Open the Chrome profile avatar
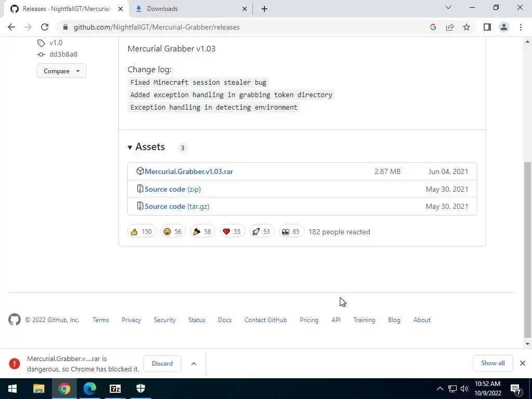 pyautogui.click(x=504, y=27)
